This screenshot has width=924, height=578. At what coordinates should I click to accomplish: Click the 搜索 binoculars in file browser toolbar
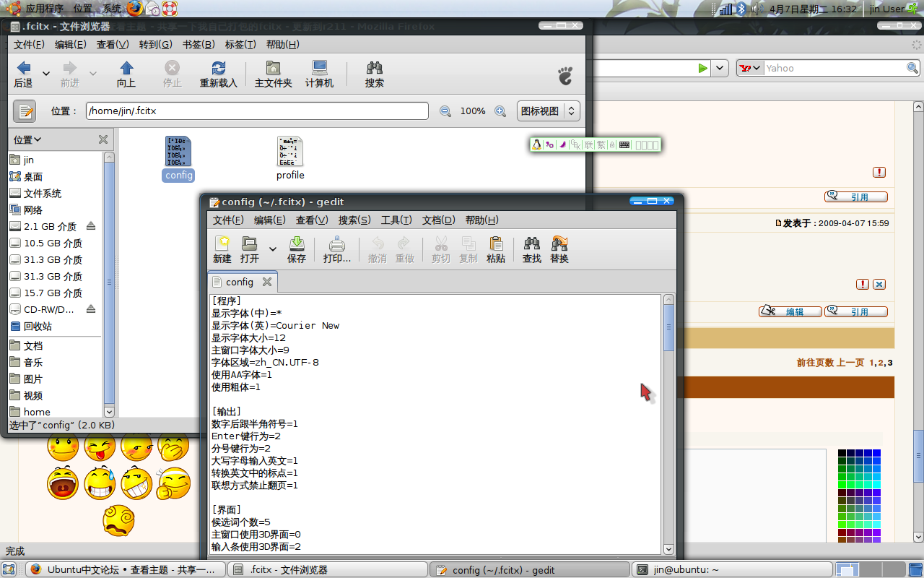click(x=374, y=68)
